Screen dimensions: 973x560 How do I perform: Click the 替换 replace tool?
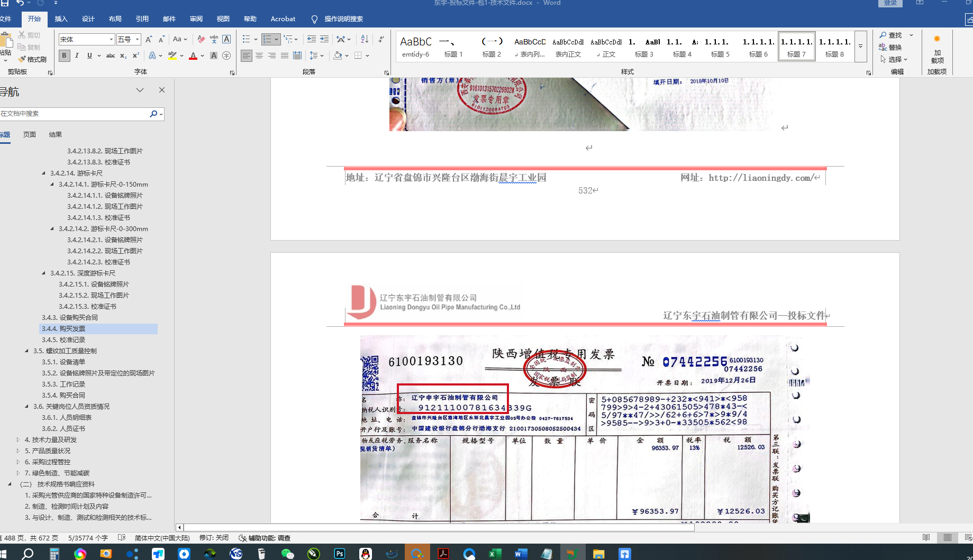pyautogui.click(x=890, y=47)
